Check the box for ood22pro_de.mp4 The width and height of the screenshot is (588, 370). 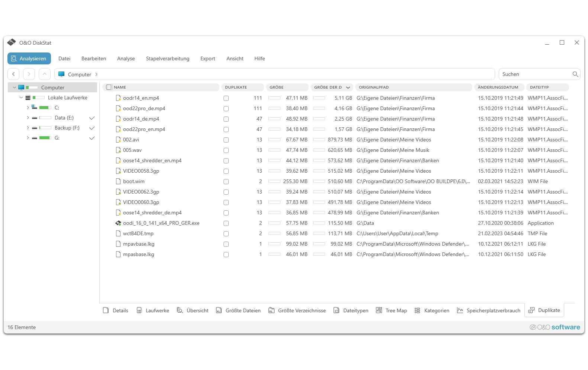coord(226,109)
